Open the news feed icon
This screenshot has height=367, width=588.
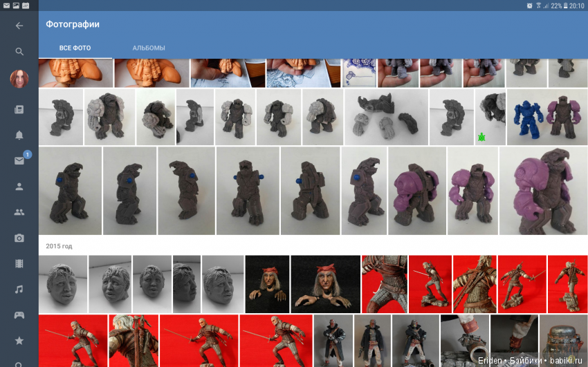[19, 109]
